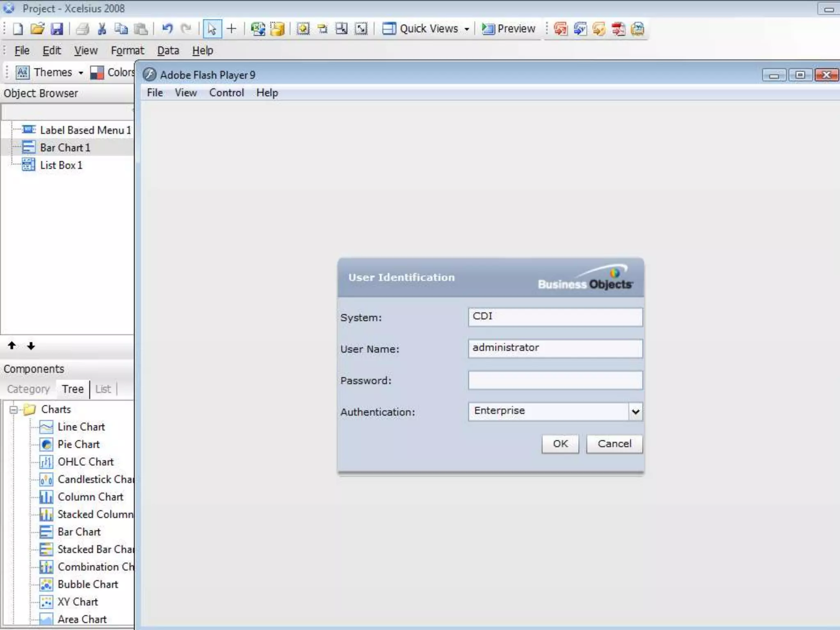Image resolution: width=840 pixels, height=630 pixels.
Task: Cut selection with the scissors icon
Action: (102, 29)
